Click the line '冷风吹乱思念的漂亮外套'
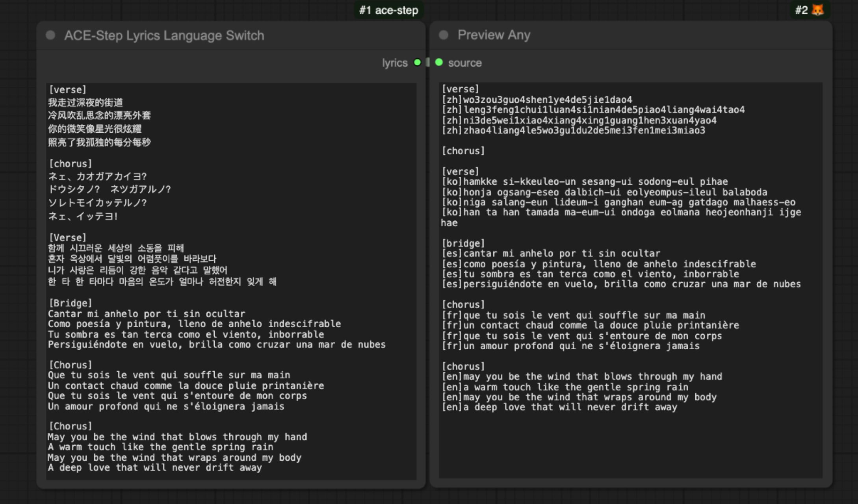Image resolution: width=858 pixels, height=504 pixels. 99,115
